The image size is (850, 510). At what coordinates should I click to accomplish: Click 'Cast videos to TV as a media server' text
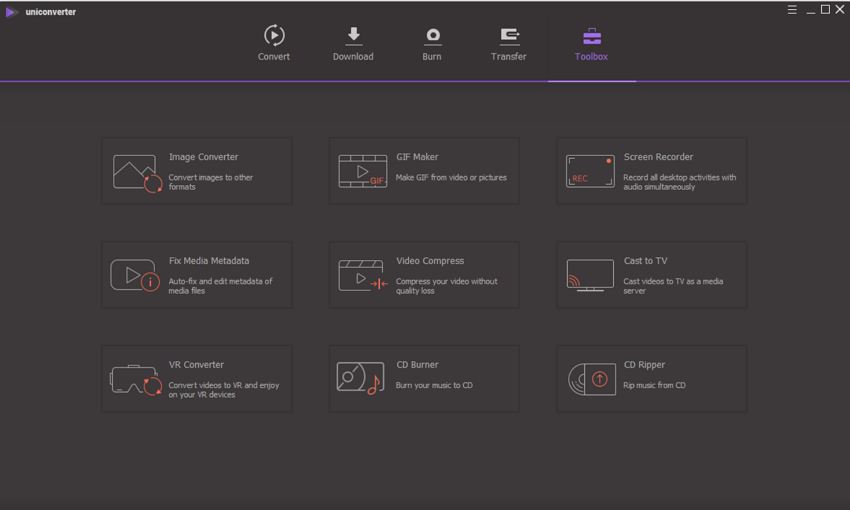673,286
